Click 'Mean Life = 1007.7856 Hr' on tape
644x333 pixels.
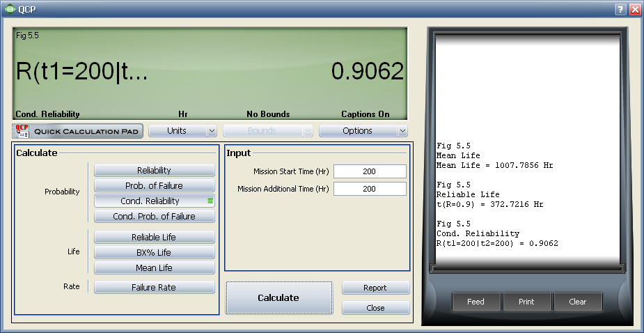pos(495,165)
